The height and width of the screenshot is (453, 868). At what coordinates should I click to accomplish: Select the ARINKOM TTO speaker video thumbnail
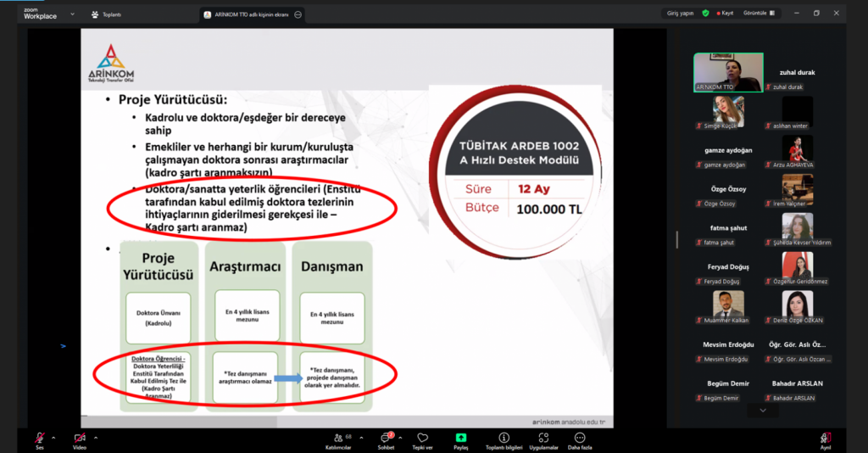click(727, 72)
